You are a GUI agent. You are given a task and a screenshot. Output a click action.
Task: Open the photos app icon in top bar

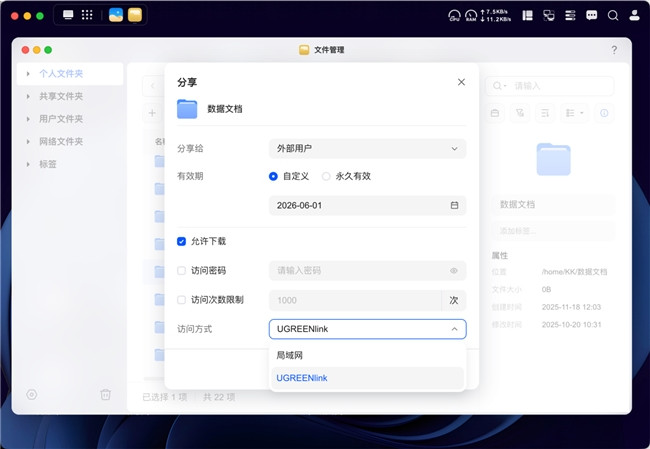(116, 15)
